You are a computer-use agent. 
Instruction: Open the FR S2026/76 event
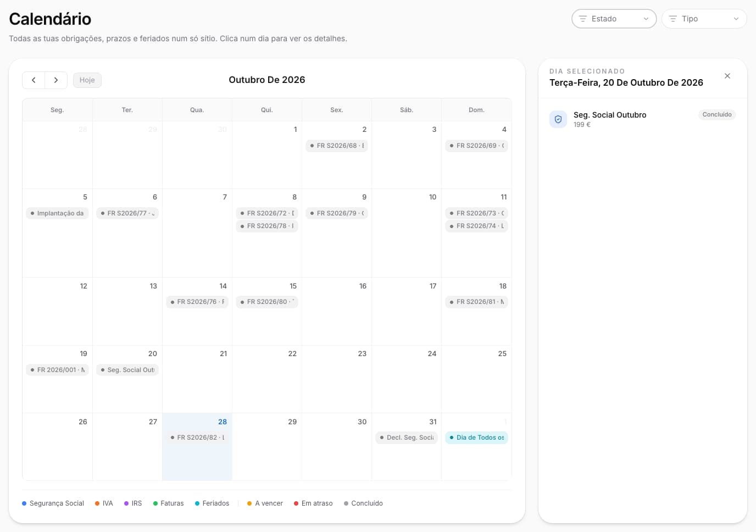(x=197, y=302)
